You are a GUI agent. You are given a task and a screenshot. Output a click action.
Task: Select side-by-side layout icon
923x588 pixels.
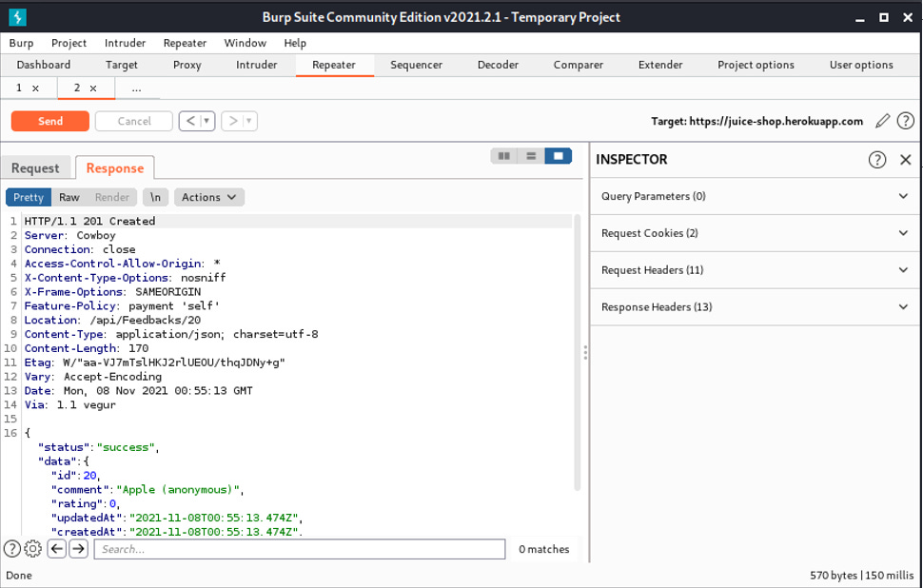click(x=504, y=156)
